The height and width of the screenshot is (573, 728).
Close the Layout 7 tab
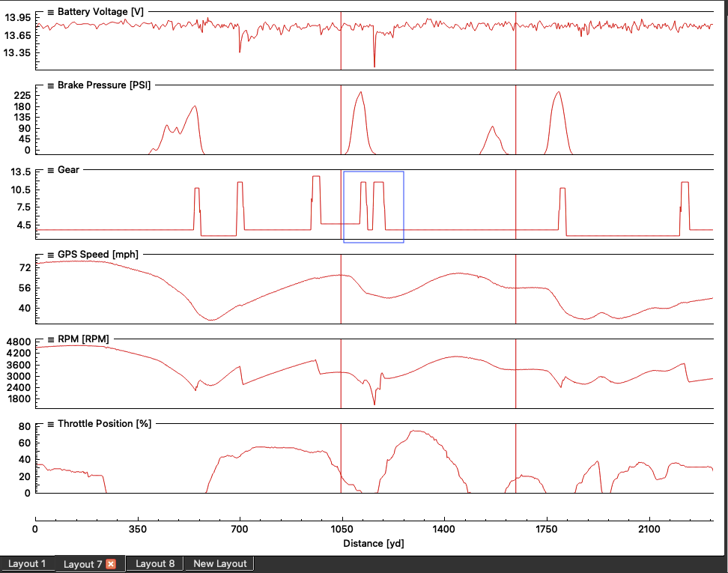coord(111,564)
